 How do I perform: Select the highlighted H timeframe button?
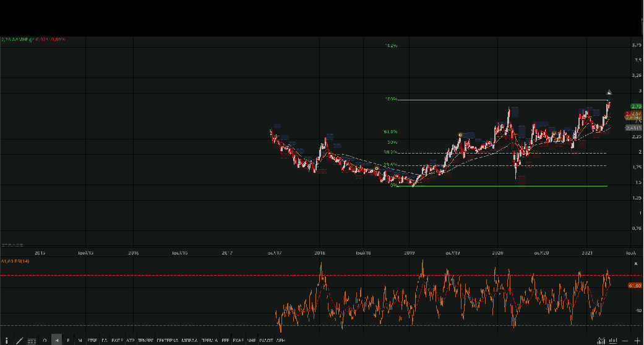(57, 340)
